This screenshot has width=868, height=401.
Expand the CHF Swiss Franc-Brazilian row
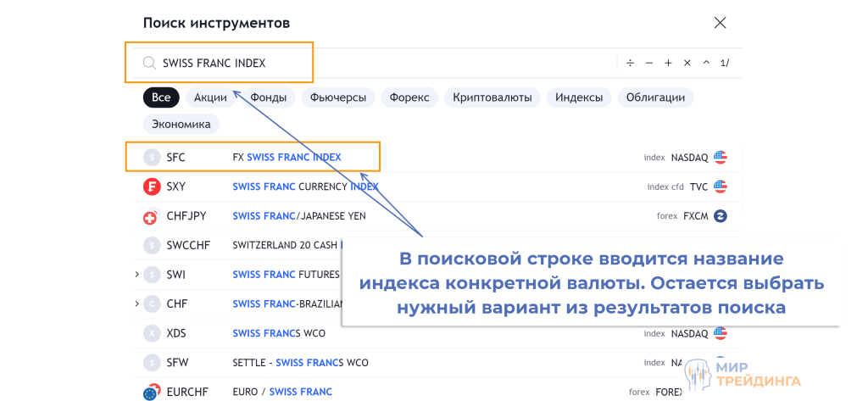[x=137, y=304]
